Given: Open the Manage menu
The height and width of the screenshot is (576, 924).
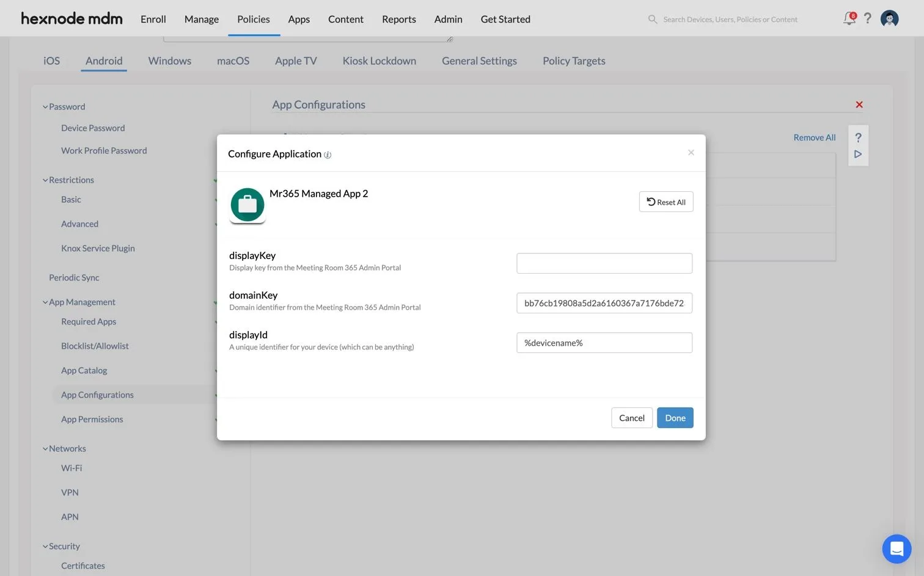Looking at the screenshot, I should click(x=202, y=19).
